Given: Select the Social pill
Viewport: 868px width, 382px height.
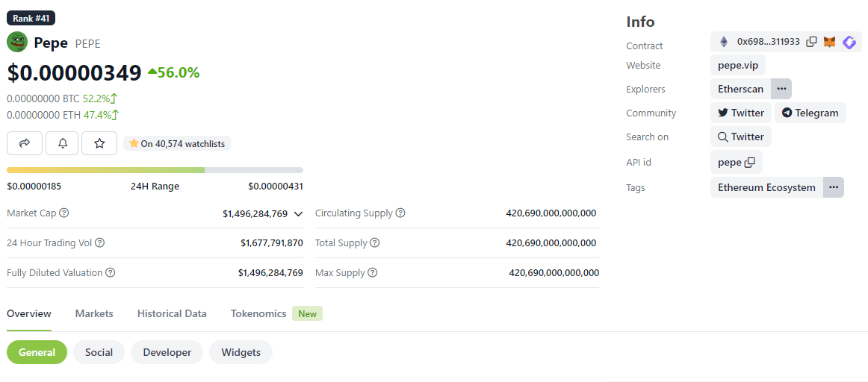Looking at the screenshot, I should [99, 352].
